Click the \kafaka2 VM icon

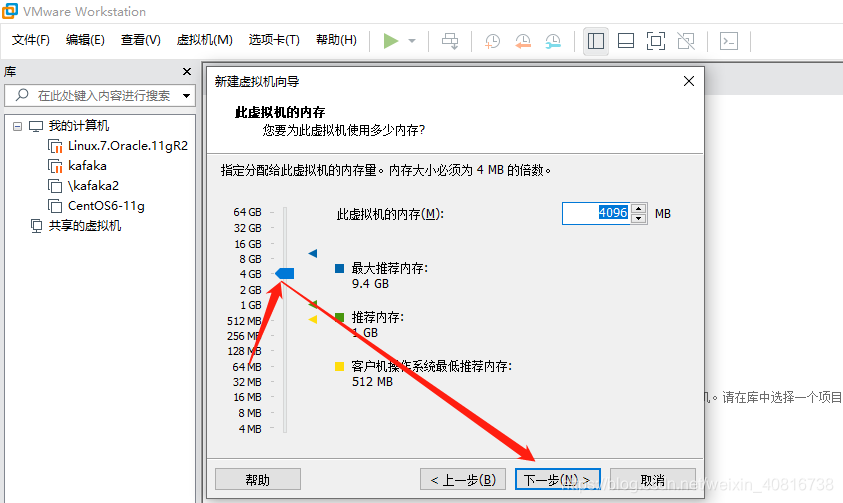(55, 186)
